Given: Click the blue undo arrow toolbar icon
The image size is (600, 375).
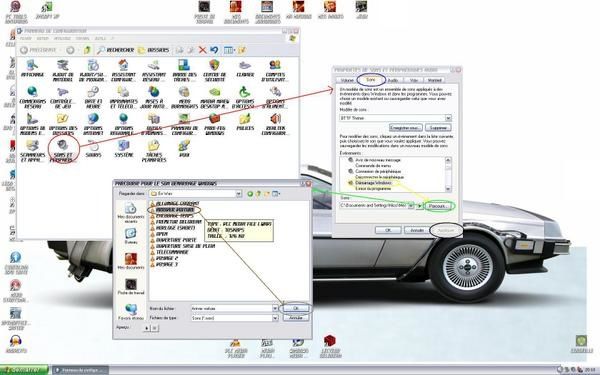Looking at the screenshot, I should click(x=214, y=50).
